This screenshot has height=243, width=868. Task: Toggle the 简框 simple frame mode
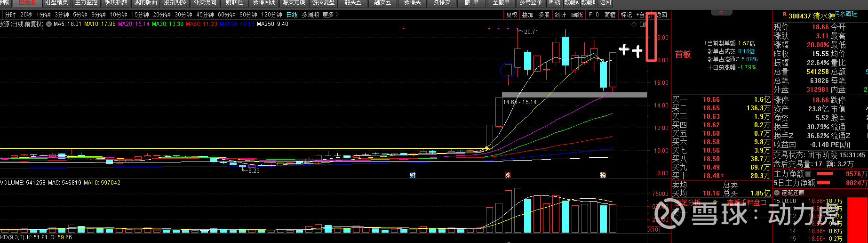(x=610, y=15)
